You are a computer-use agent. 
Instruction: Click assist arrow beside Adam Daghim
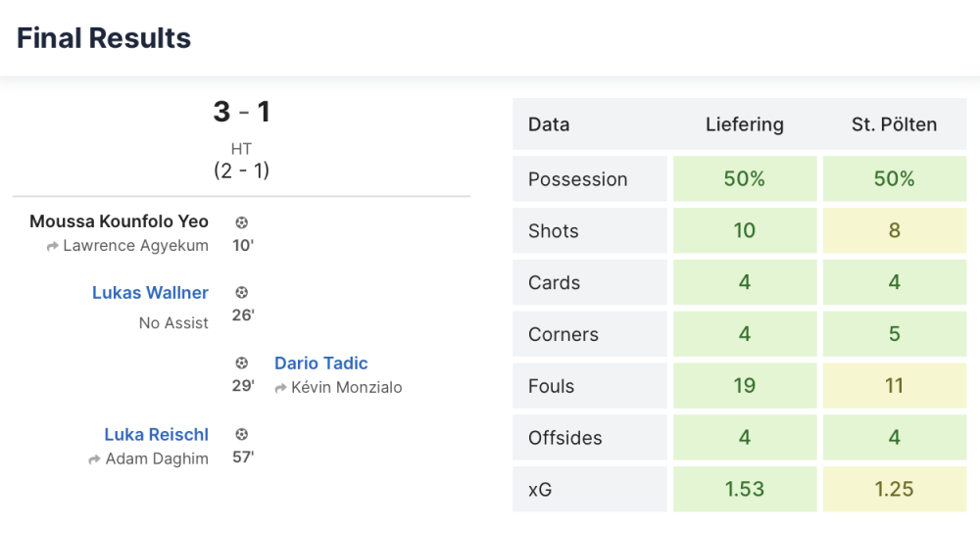tap(95, 459)
